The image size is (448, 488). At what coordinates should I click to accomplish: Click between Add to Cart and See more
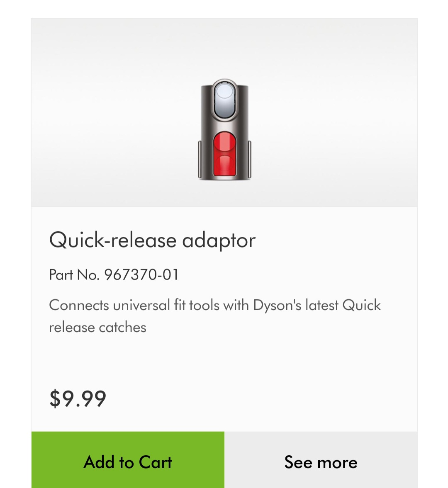pos(224,461)
